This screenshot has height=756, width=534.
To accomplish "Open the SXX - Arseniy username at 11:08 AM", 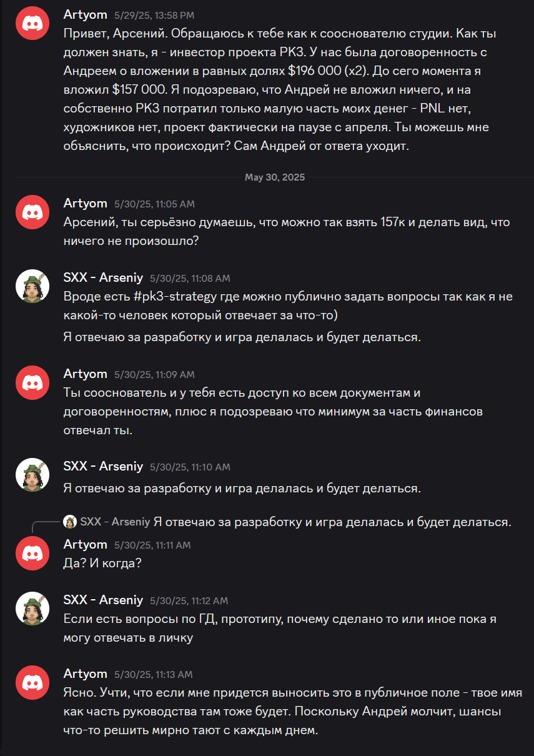I will point(103,278).
